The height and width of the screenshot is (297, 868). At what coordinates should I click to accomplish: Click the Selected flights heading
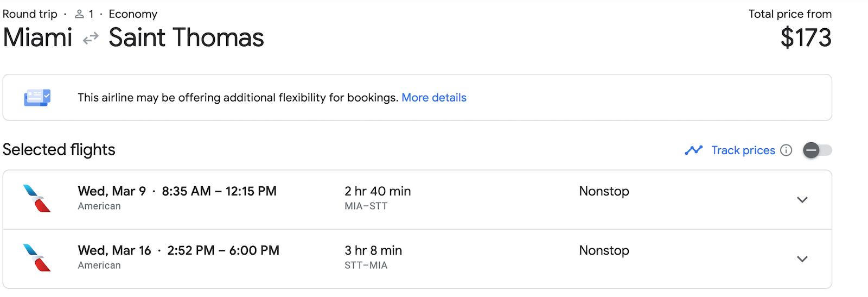tap(59, 150)
